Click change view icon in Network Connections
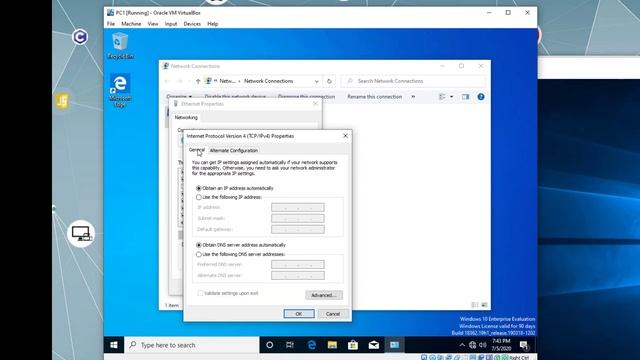The image size is (640, 360). [442, 97]
